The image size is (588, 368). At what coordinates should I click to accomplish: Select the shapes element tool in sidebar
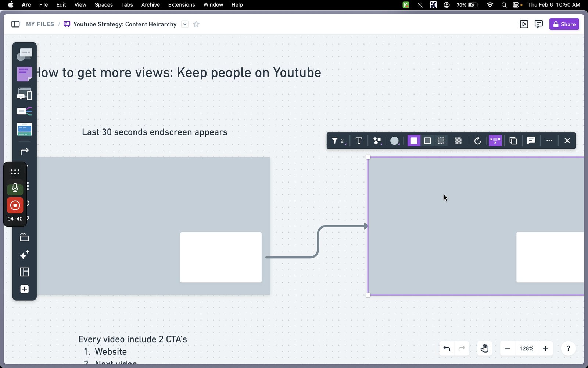coord(24,54)
